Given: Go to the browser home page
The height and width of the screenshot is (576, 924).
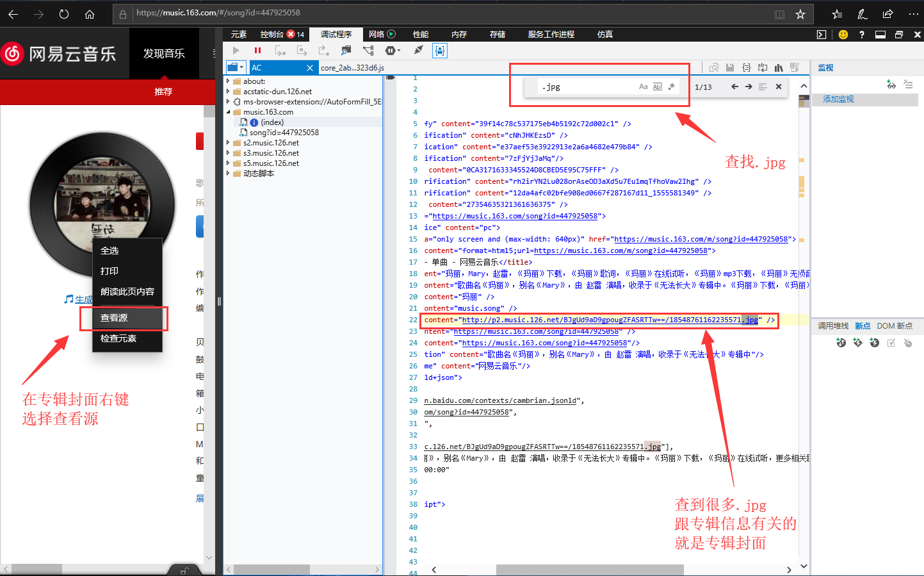Looking at the screenshot, I should click(90, 13).
